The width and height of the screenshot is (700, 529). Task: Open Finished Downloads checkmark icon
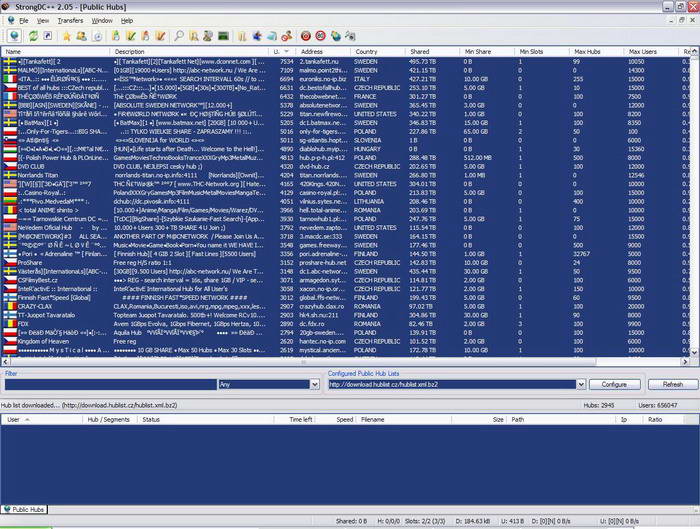click(x=130, y=36)
